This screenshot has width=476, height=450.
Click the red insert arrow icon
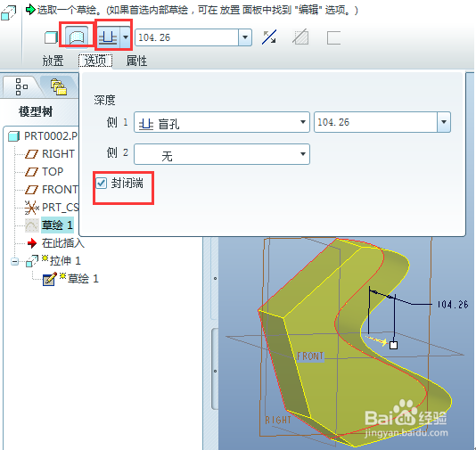pos(32,243)
